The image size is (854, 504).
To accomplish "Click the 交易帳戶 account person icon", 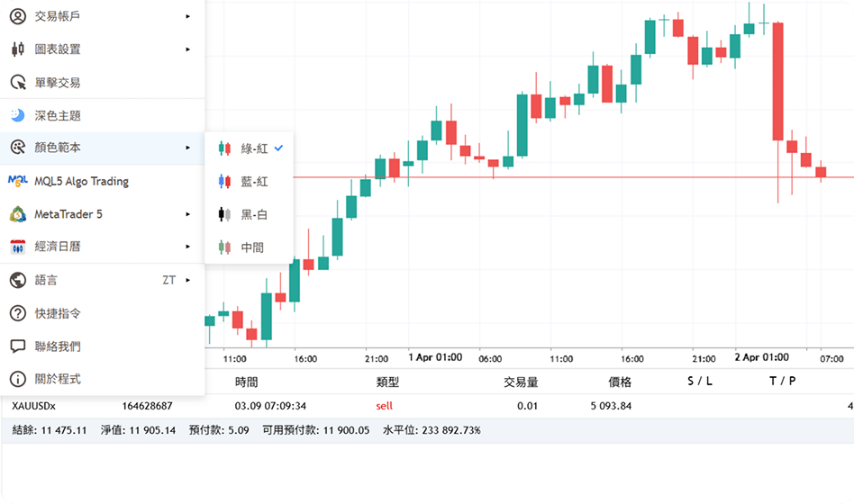I will 17,16.
